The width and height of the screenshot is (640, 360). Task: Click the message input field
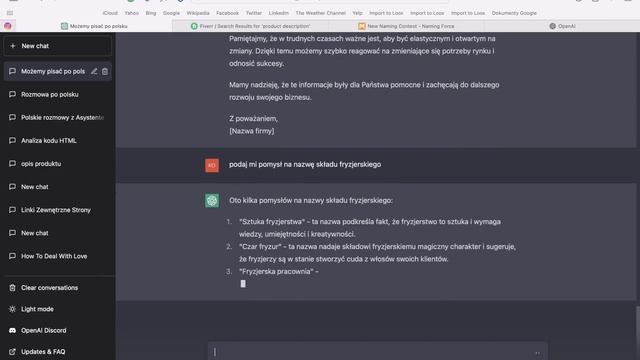[x=378, y=352]
